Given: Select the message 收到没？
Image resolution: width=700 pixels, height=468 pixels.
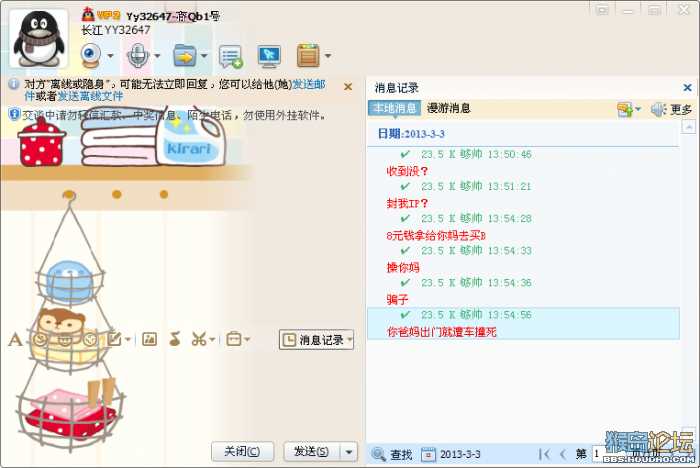Looking at the screenshot, I should point(407,171).
